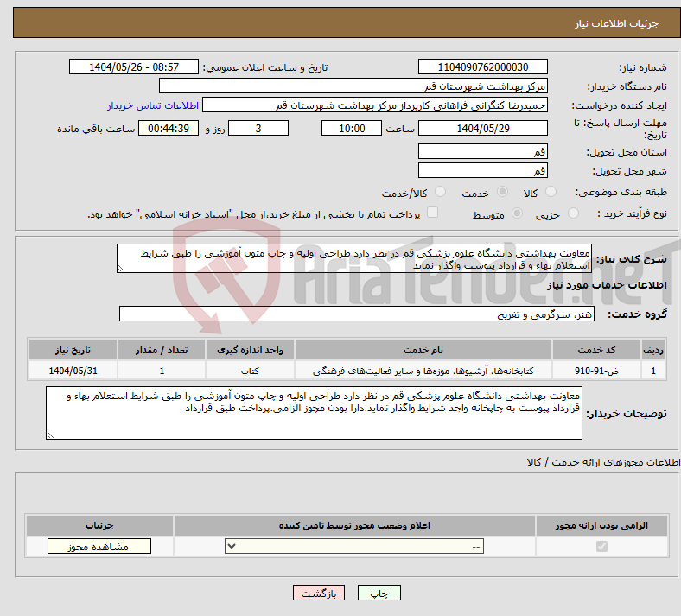Click the service name cell کتابخانه‌ها، آرشیوها
The height and width of the screenshot is (616, 681).
click(423, 371)
